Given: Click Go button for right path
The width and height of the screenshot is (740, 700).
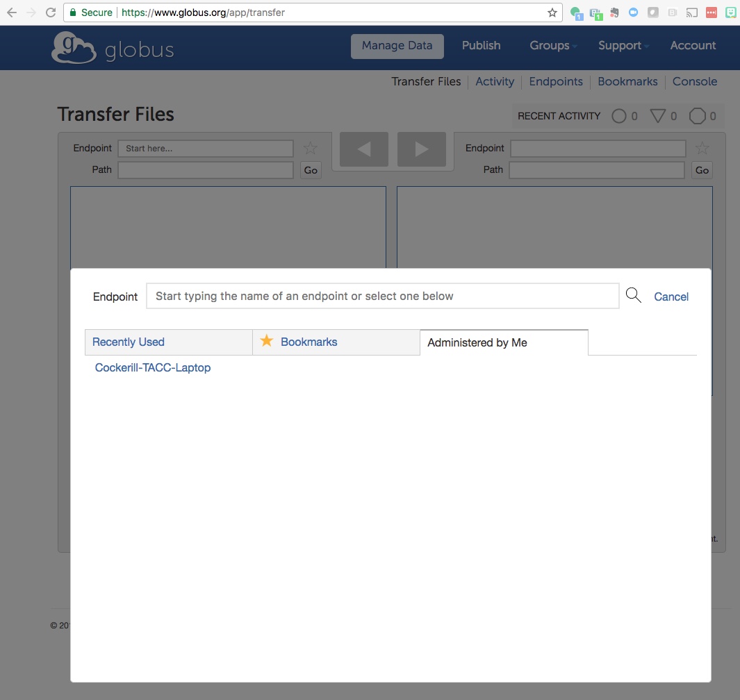Looking at the screenshot, I should pos(702,170).
